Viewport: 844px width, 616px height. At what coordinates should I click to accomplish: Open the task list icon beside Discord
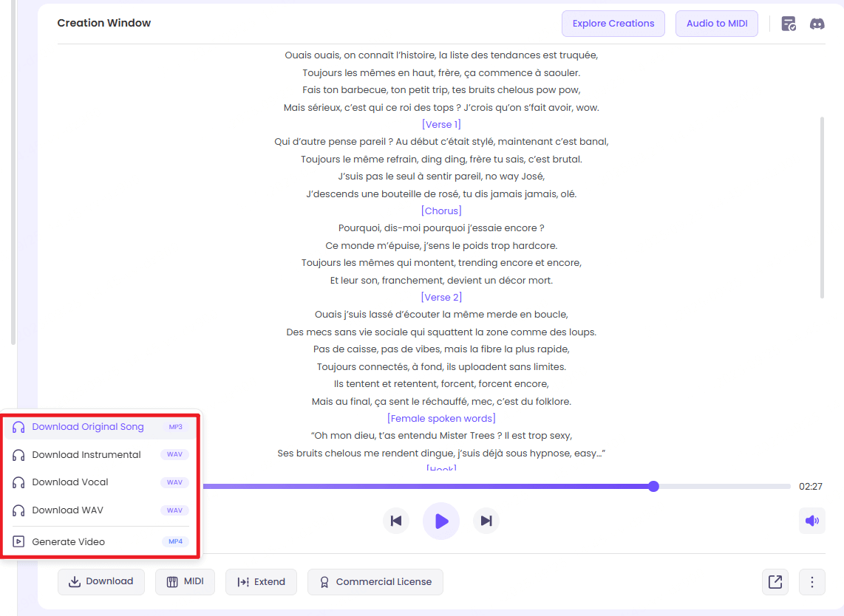coord(789,24)
